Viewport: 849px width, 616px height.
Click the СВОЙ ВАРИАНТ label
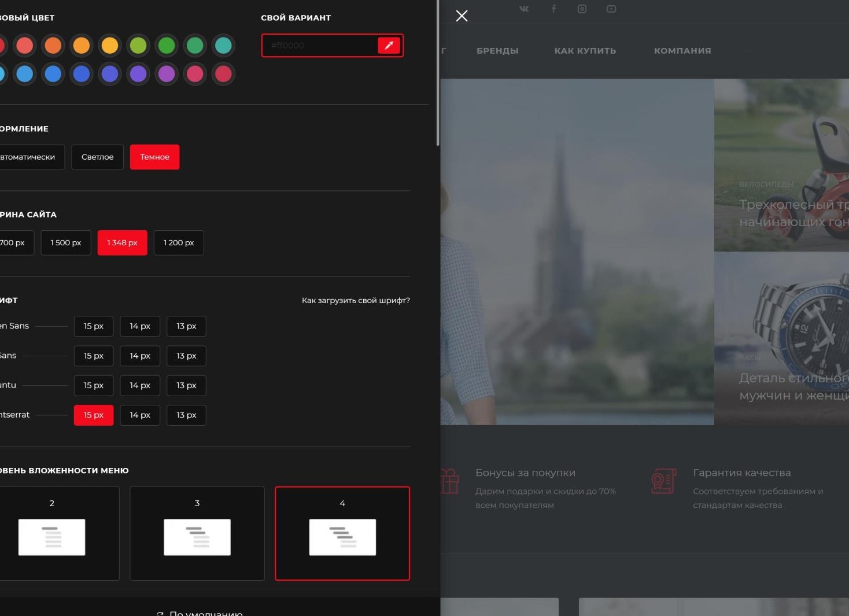[296, 18]
